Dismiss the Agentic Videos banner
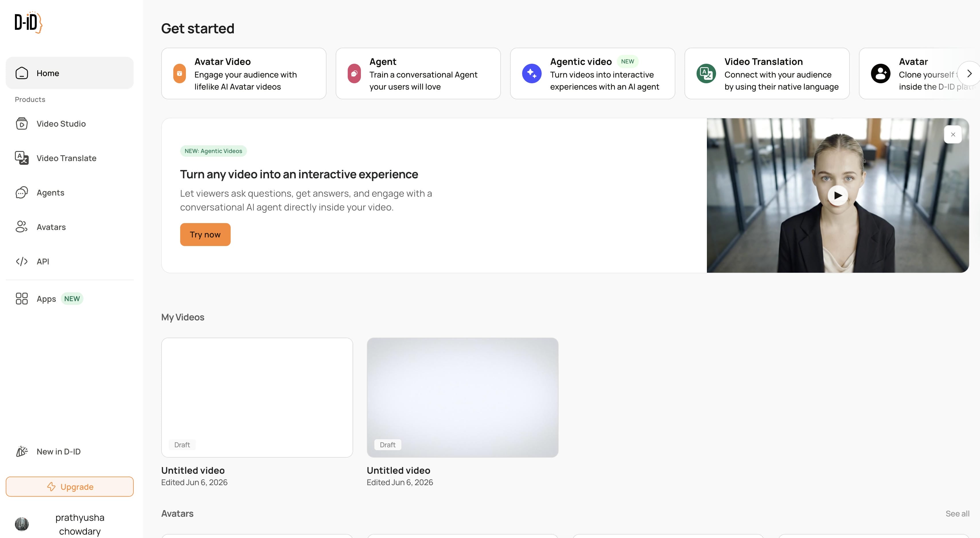The height and width of the screenshot is (538, 980). point(953,134)
